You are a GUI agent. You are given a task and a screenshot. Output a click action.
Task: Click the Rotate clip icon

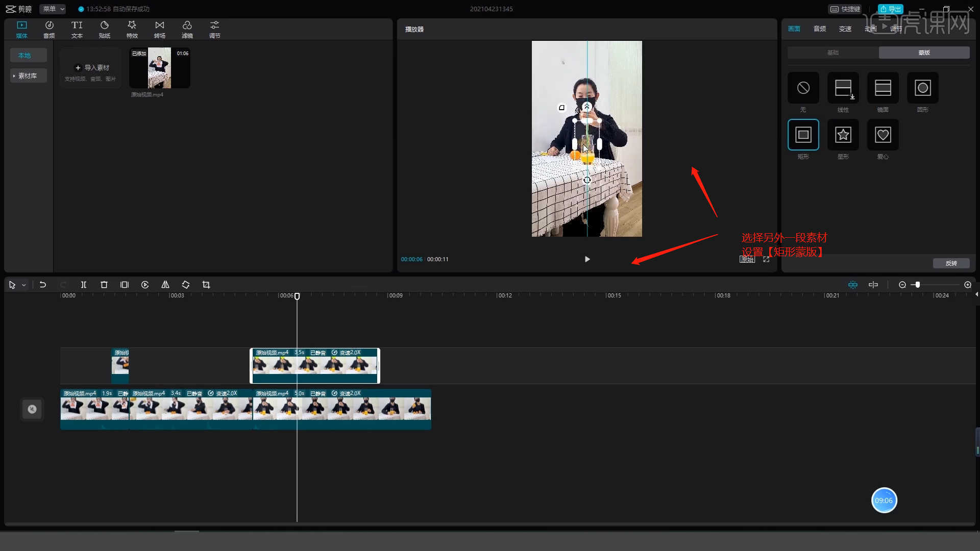(186, 285)
